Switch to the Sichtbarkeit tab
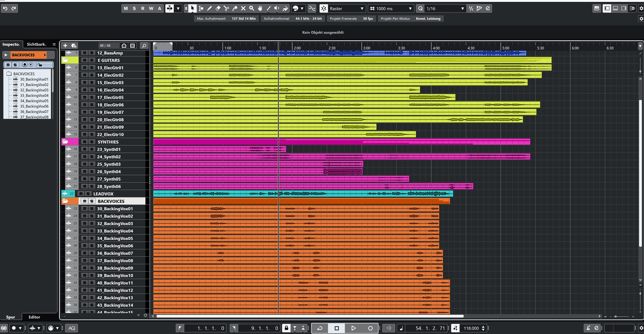 point(36,44)
